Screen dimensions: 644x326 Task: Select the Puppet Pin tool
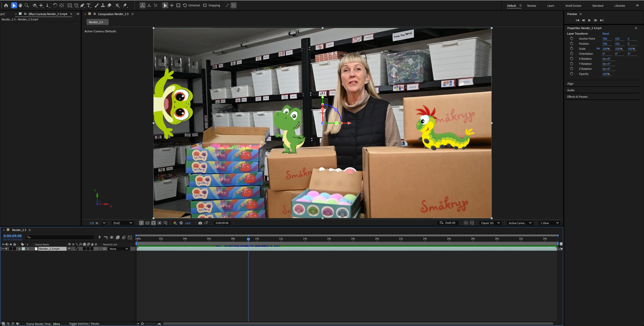[125, 5]
